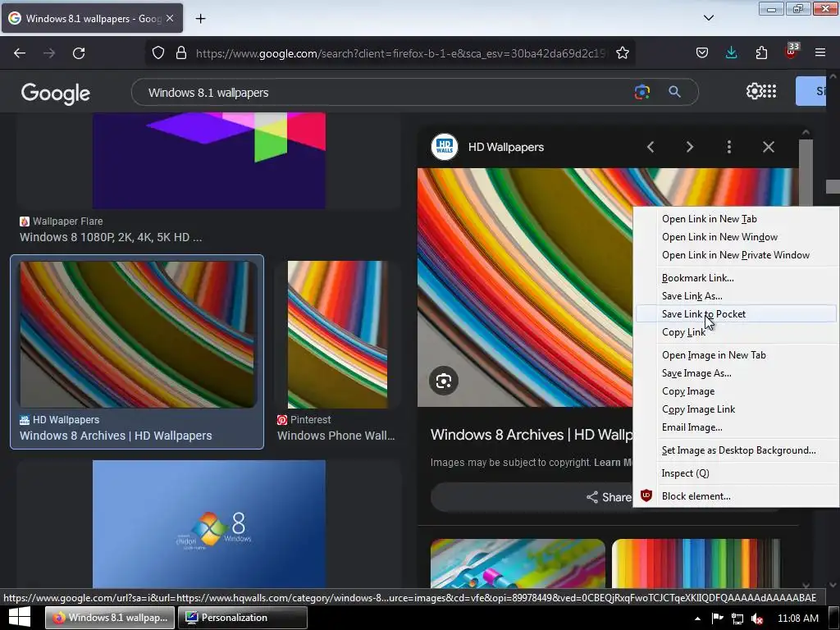The image size is (840, 630).
Task: Click the page scrollbar down arrow
Action: pyautogui.click(x=833, y=585)
